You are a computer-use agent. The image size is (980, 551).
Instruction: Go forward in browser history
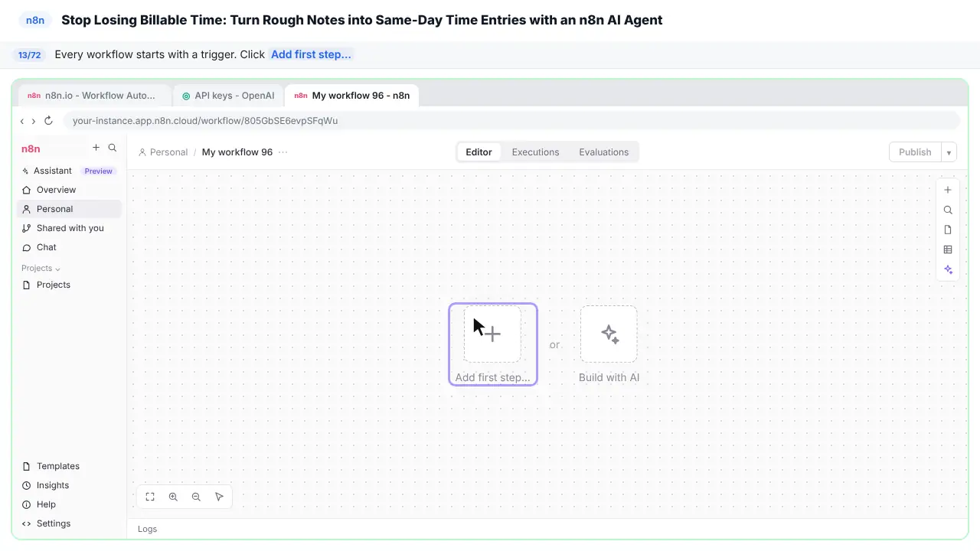[x=33, y=121]
